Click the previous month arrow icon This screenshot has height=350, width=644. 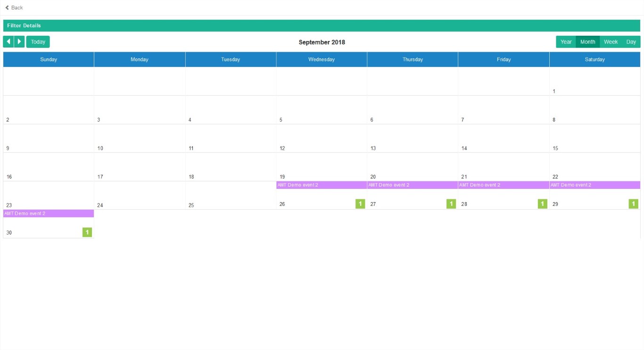pyautogui.click(x=8, y=42)
